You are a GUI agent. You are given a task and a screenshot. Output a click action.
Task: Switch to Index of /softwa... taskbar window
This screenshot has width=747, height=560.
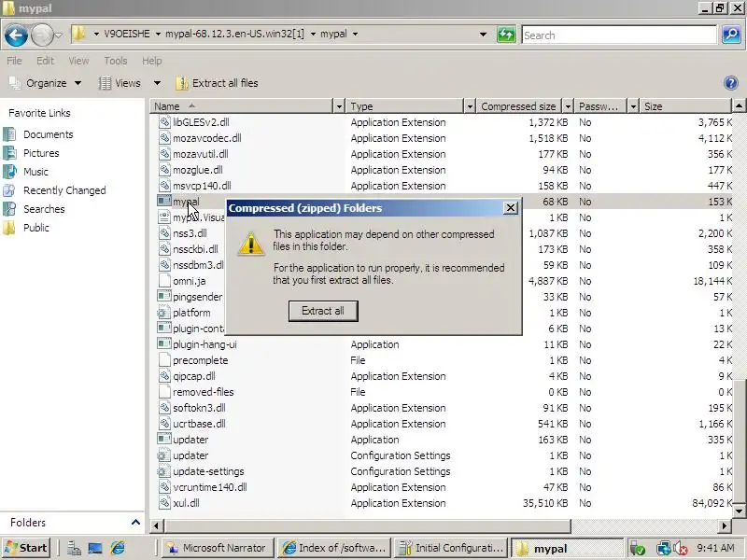[334, 548]
